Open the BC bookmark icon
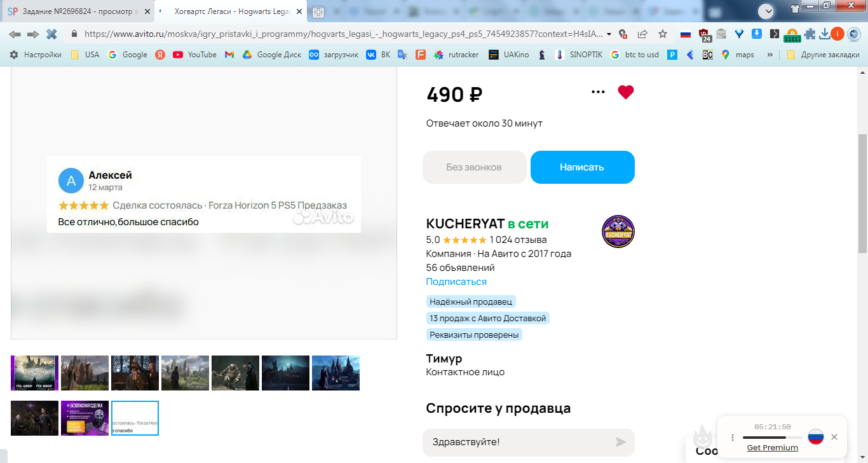This screenshot has width=868, height=463. coord(708,55)
